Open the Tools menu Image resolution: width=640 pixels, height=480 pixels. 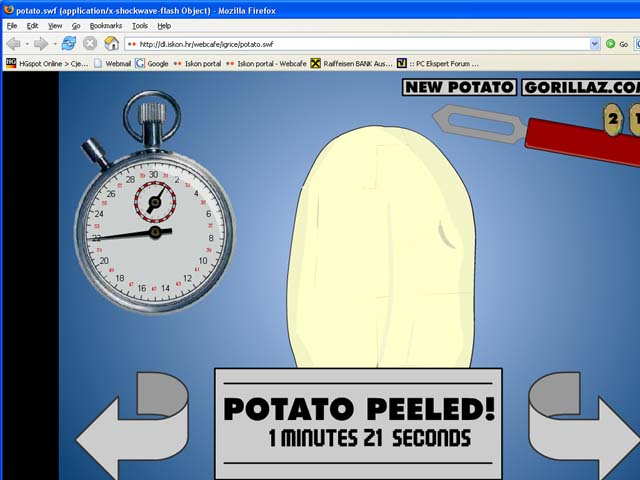coord(140,25)
